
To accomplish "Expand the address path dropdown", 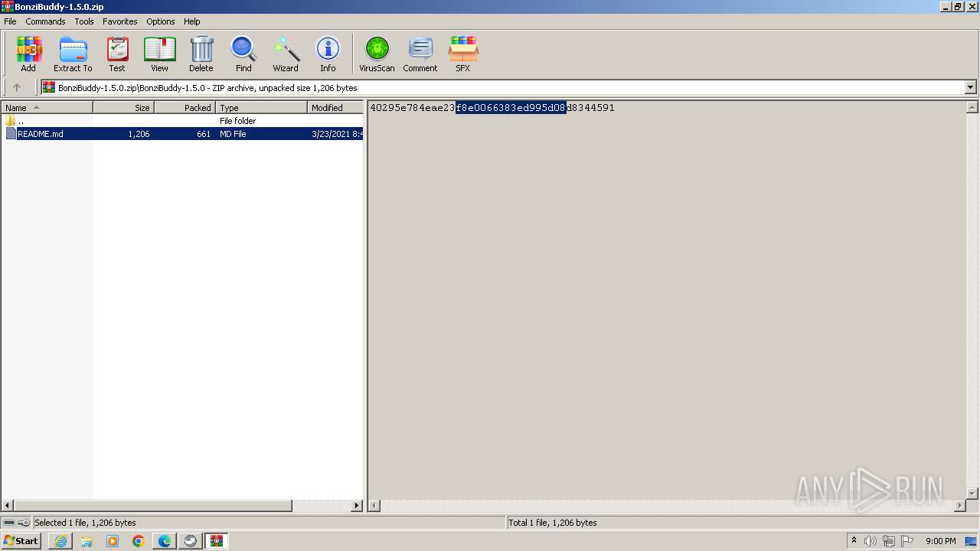I will tap(971, 87).
